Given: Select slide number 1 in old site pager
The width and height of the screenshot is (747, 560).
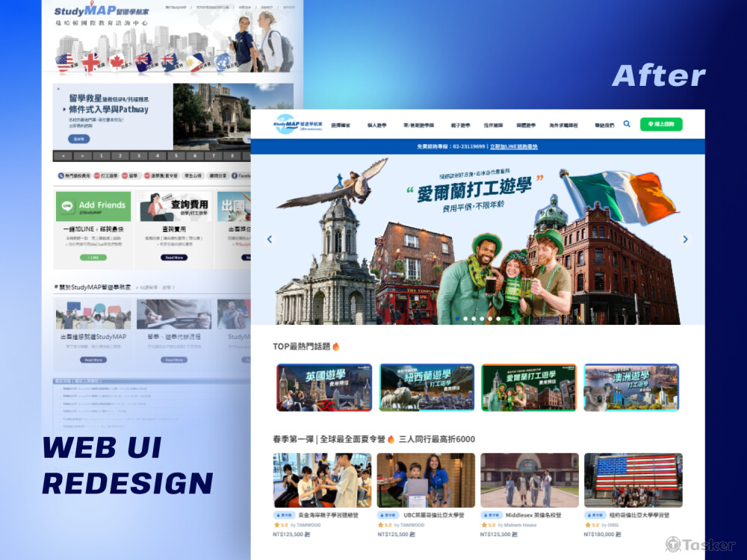Looking at the screenshot, I should tap(101, 156).
